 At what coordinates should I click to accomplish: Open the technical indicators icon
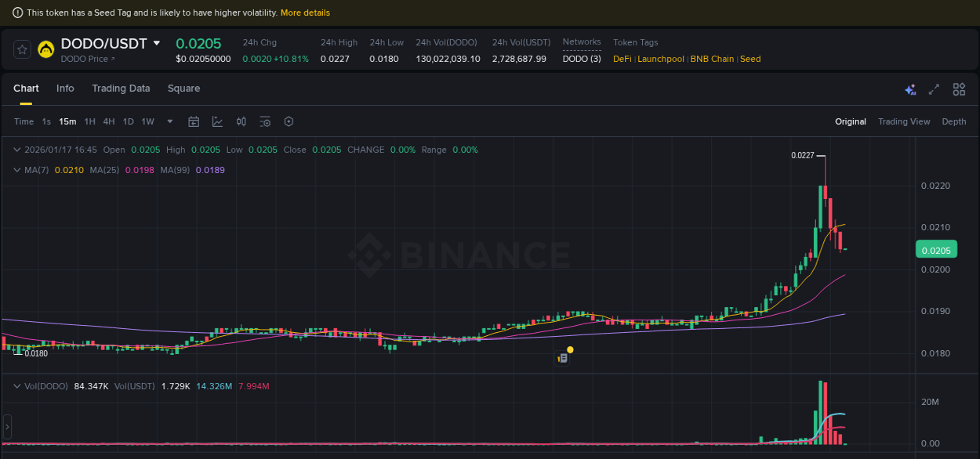[264, 121]
